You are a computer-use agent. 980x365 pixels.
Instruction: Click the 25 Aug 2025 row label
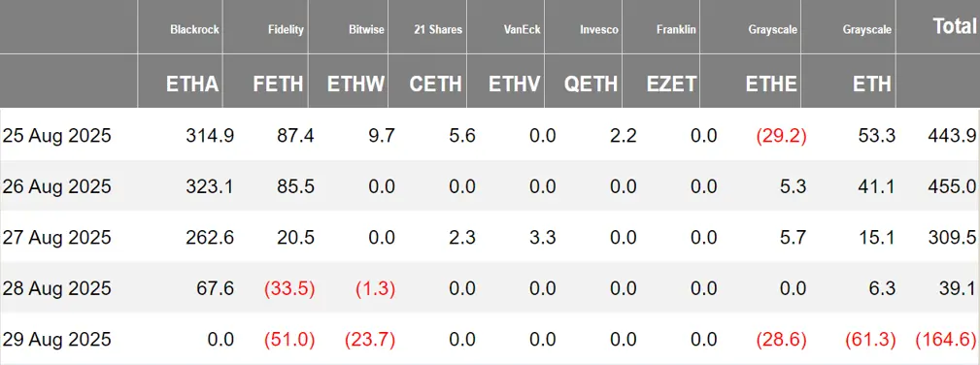(57, 136)
